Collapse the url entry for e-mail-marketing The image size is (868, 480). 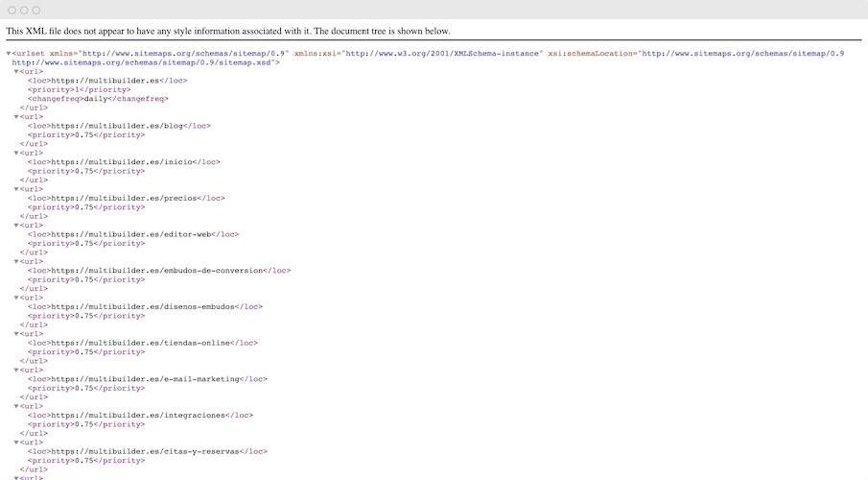click(x=16, y=370)
